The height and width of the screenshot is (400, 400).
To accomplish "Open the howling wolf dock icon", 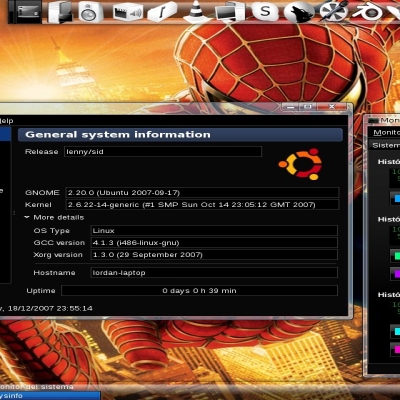I will coord(299,12).
